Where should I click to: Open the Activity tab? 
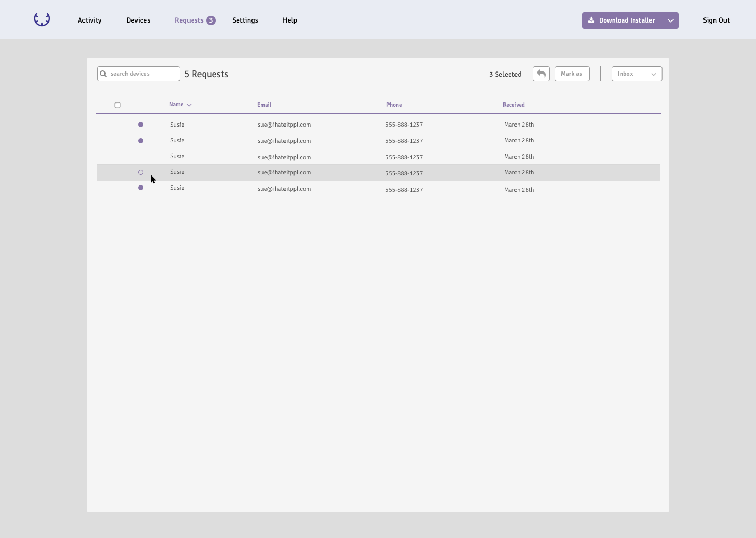pyautogui.click(x=90, y=20)
